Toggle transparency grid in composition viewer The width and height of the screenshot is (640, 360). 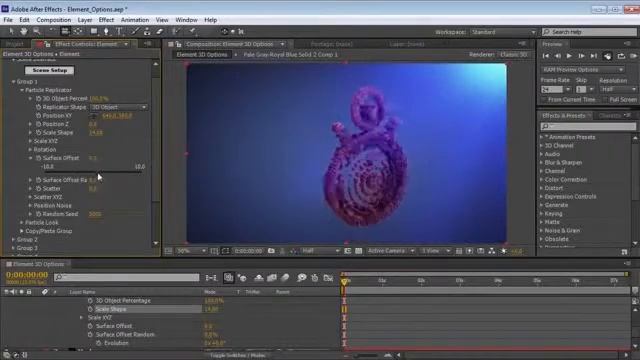(358, 251)
